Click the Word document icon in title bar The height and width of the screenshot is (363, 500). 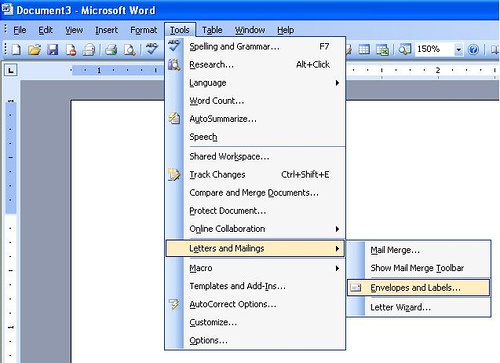[x=7, y=10]
